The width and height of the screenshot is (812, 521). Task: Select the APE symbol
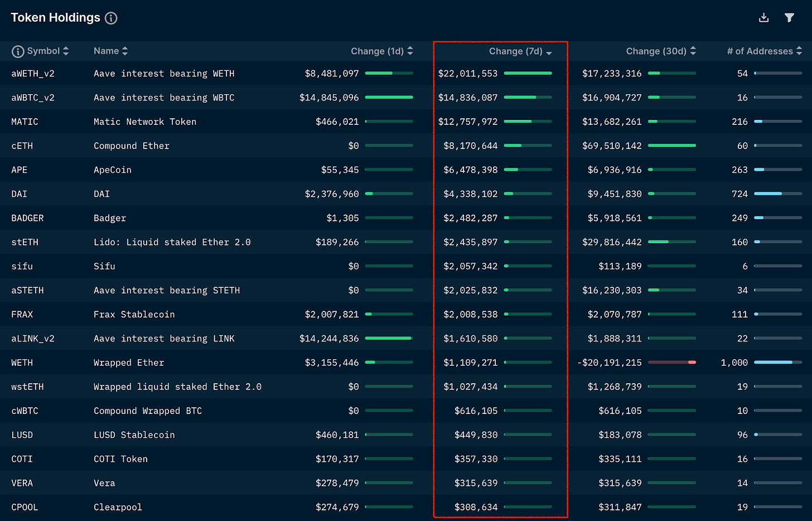pyautogui.click(x=19, y=170)
